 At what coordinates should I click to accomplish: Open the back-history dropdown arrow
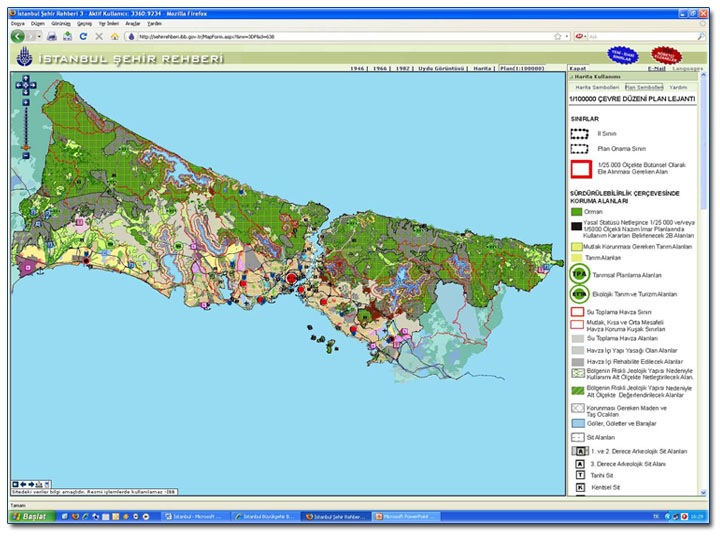click(39, 36)
